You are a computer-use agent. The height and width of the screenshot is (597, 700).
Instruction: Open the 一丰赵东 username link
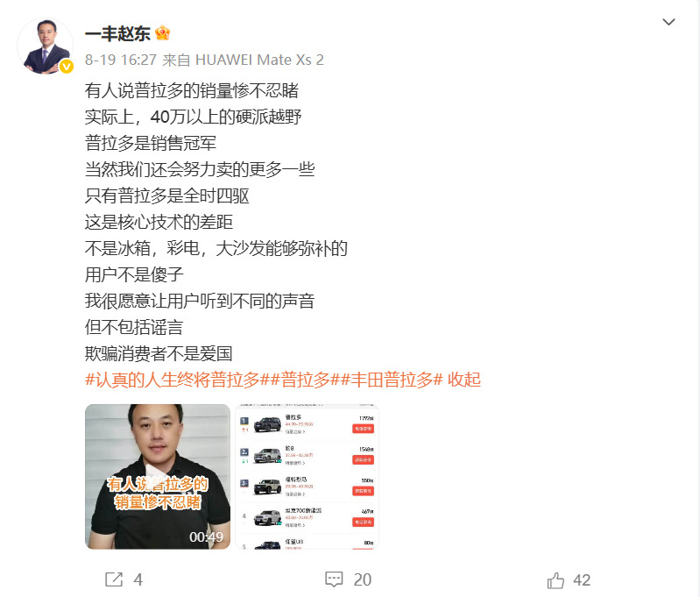tap(117, 34)
